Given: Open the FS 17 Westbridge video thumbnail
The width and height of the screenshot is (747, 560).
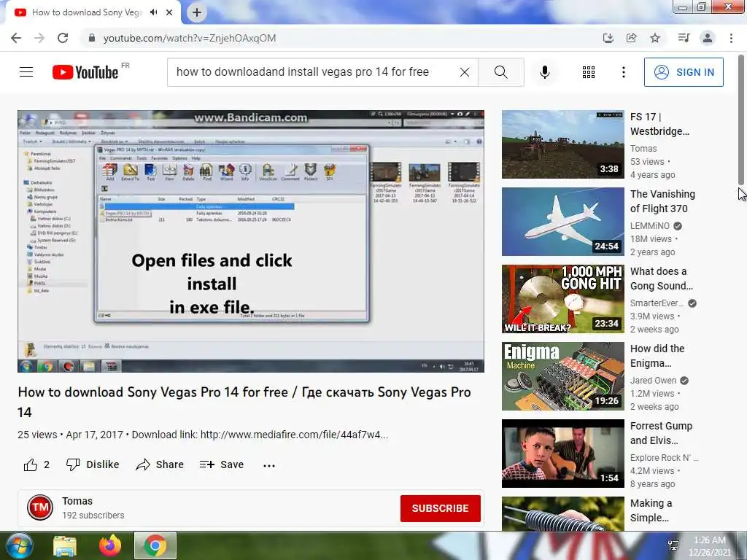Looking at the screenshot, I should 563,144.
